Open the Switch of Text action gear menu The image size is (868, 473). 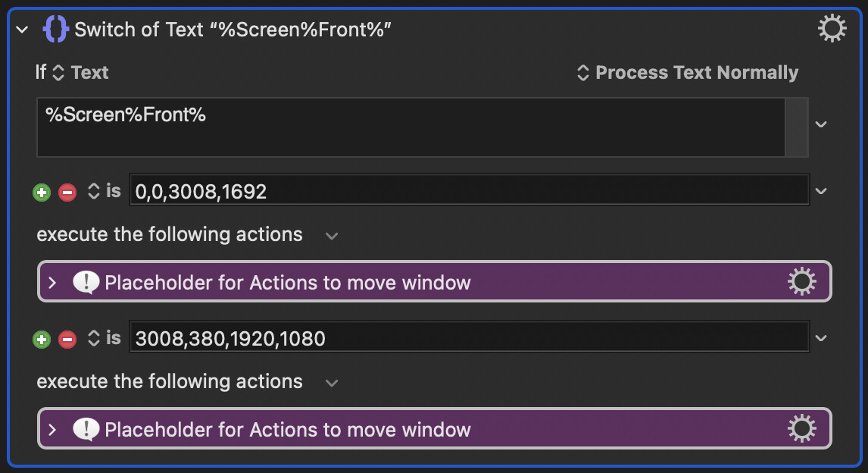point(832,28)
